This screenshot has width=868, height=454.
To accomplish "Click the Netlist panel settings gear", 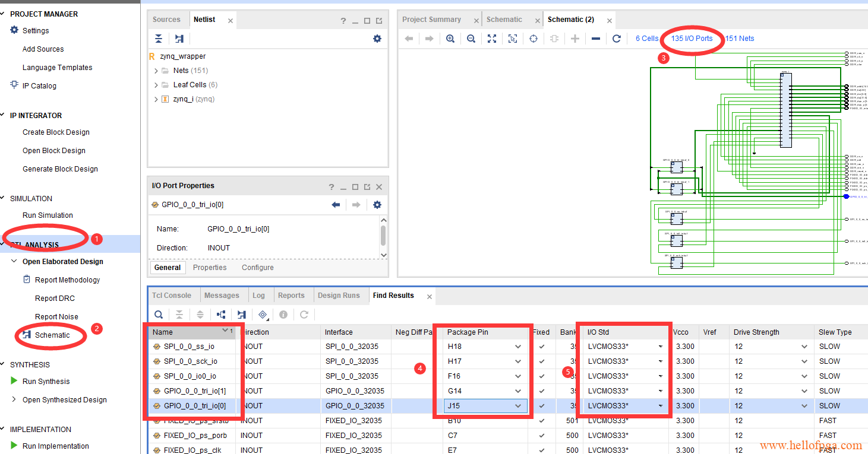I will click(377, 39).
